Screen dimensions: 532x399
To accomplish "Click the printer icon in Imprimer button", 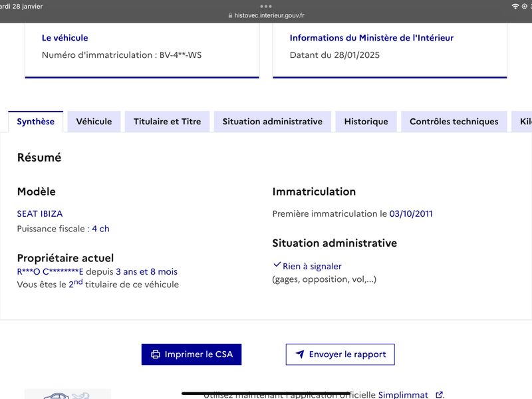I will click(x=156, y=354).
